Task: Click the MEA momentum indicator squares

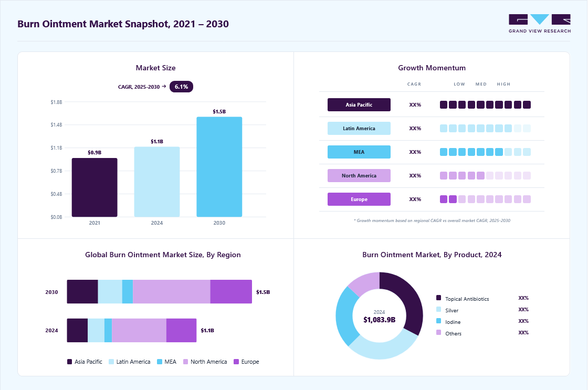Action: click(x=485, y=152)
